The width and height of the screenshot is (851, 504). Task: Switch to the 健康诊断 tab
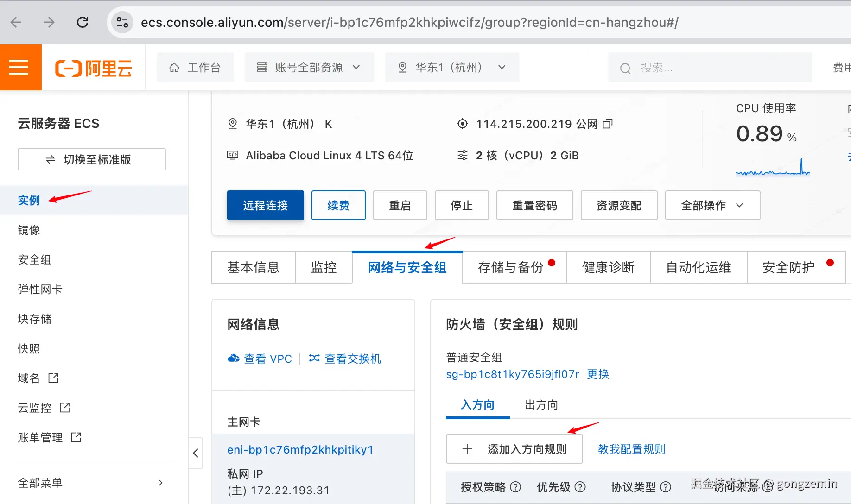click(608, 267)
